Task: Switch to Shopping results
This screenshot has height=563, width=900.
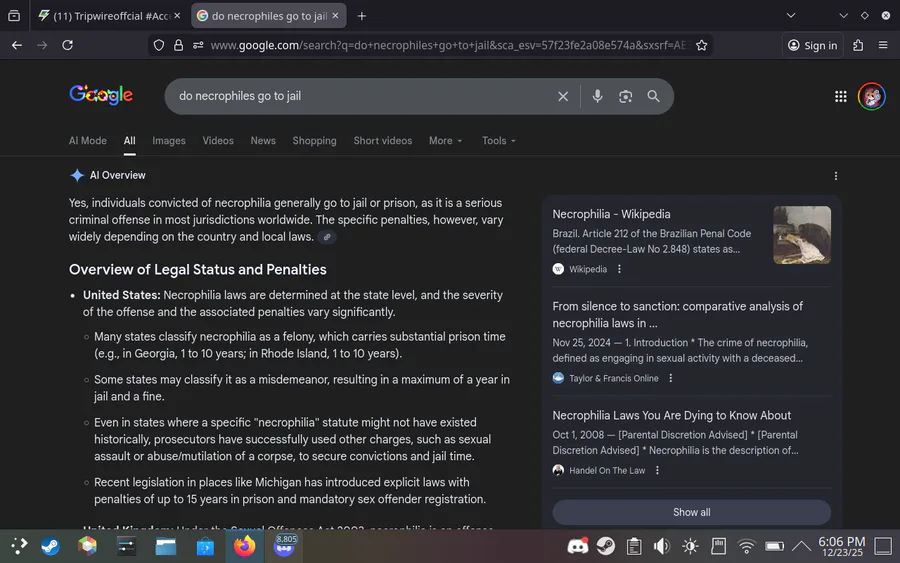Action: tap(315, 141)
